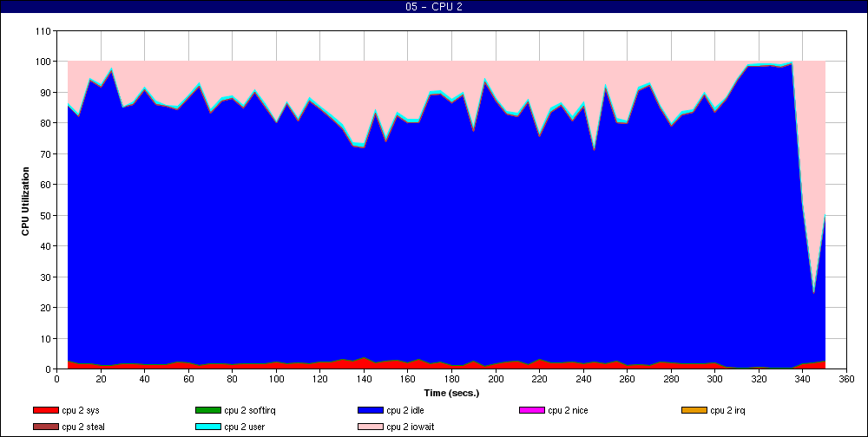The width and height of the screenshot is (868, 437).
Task: Click the x-axis tick label 220
Action: click(540, 379)
